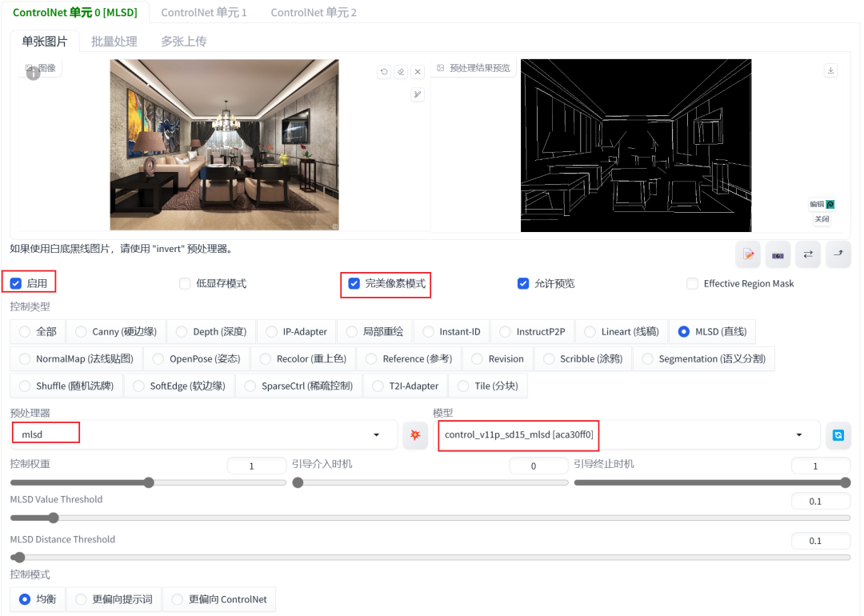Click the 关闭 close button on the preview
The width and height of the screenshot is (864, 616).
[x=822, y=219]
